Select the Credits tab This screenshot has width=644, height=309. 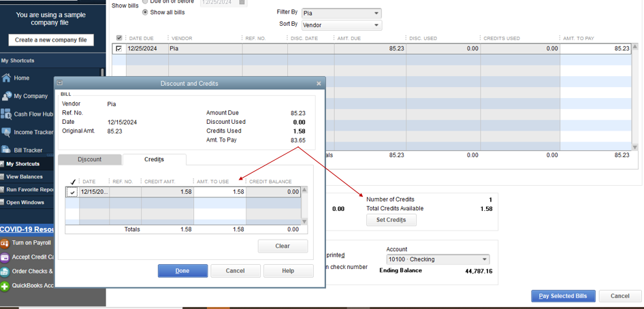[x=155, y=159]
